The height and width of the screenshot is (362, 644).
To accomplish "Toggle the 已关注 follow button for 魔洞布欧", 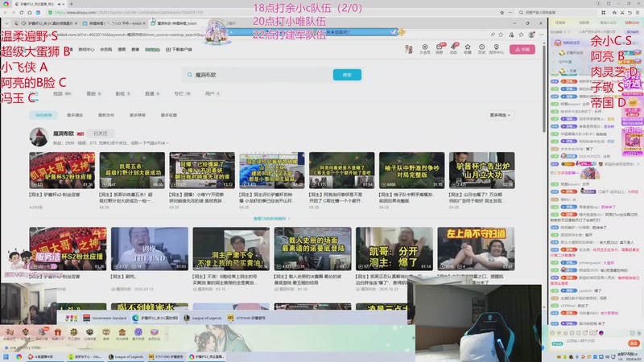I will pos(100,134).
